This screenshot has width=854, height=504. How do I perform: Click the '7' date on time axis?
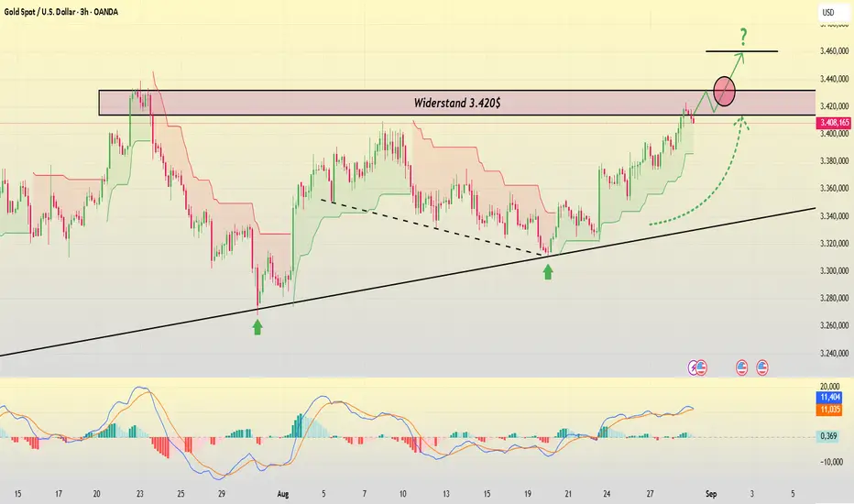[365, 494]
